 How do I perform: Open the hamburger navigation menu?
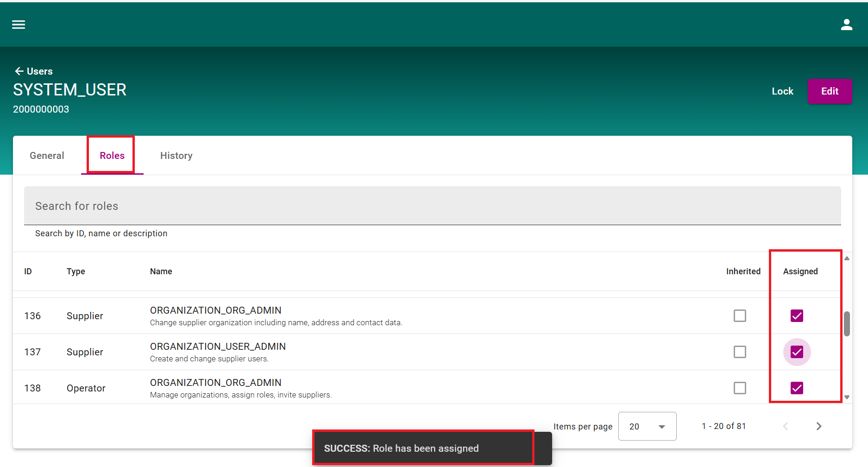coord(19,25)
